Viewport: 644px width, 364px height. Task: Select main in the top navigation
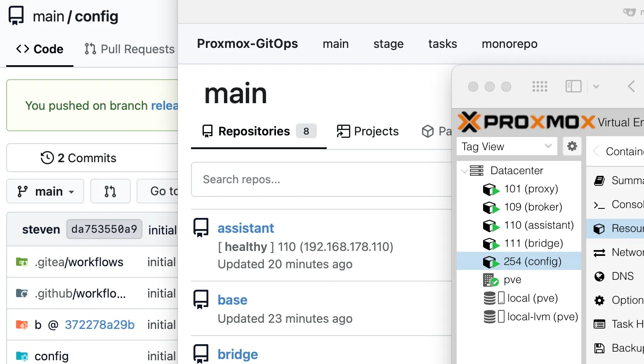pos(335,44)
